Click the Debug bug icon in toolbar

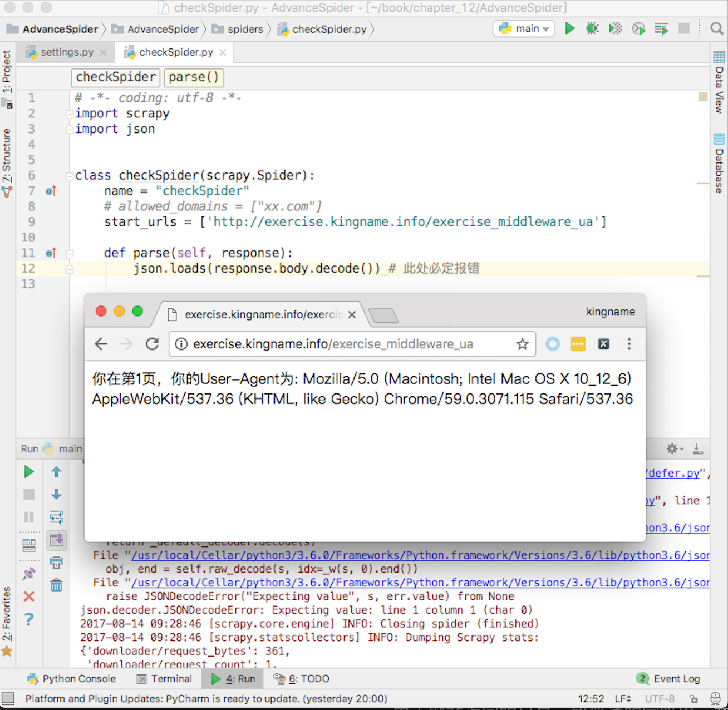tap(592, 28)
